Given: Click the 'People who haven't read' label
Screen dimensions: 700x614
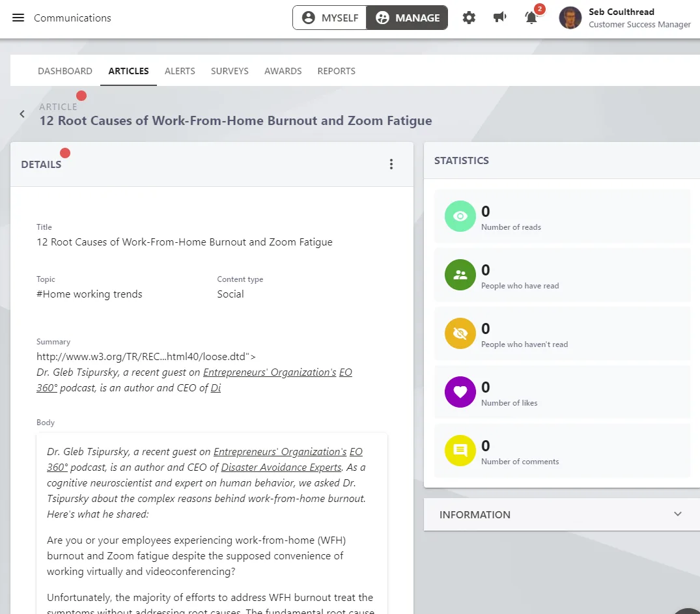Looking at the screenshot, I should pyautogui.click(x=524, y=344).
